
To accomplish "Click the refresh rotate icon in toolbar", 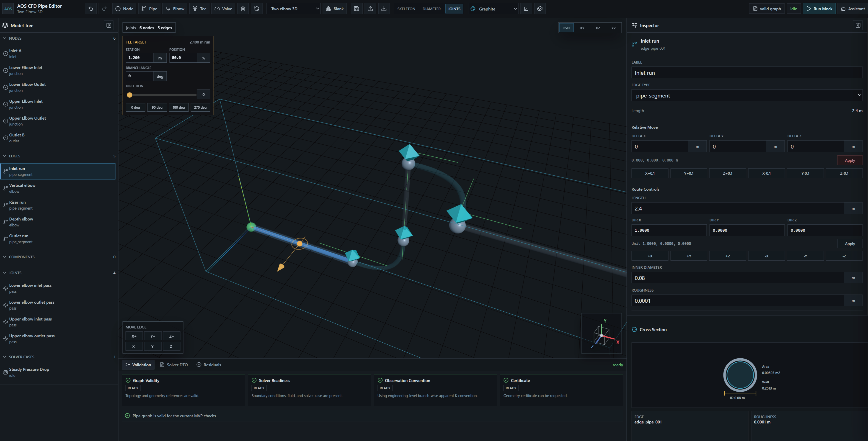I will click(x=257, y=9).
